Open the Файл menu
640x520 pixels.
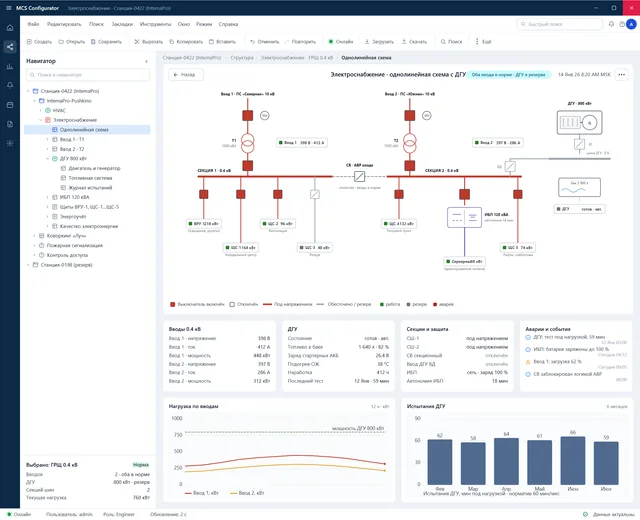[x=33, y=24]
